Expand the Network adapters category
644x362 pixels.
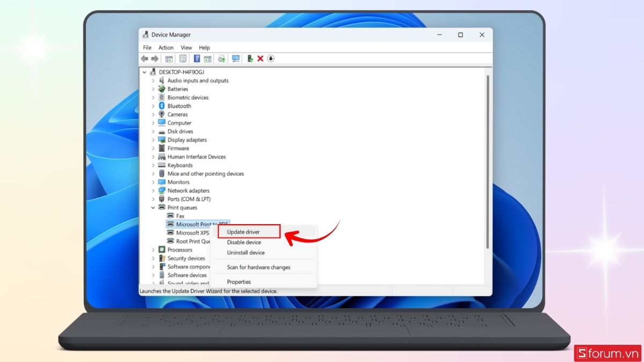153,190
